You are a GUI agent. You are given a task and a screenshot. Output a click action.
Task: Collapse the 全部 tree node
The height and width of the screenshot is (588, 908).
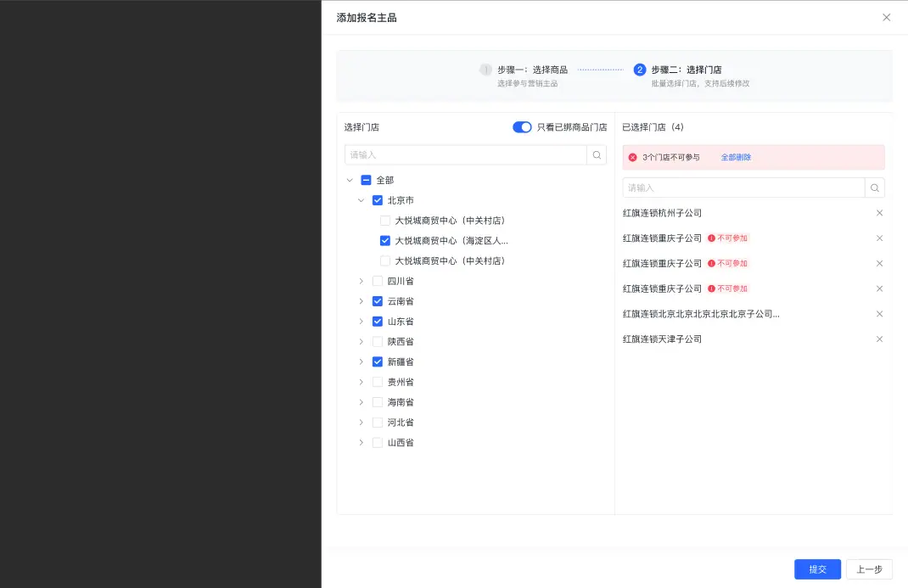coord(350,180)
